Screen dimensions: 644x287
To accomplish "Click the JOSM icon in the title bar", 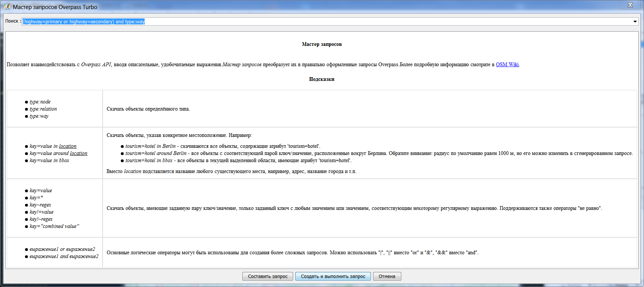I will click(7, 7).
